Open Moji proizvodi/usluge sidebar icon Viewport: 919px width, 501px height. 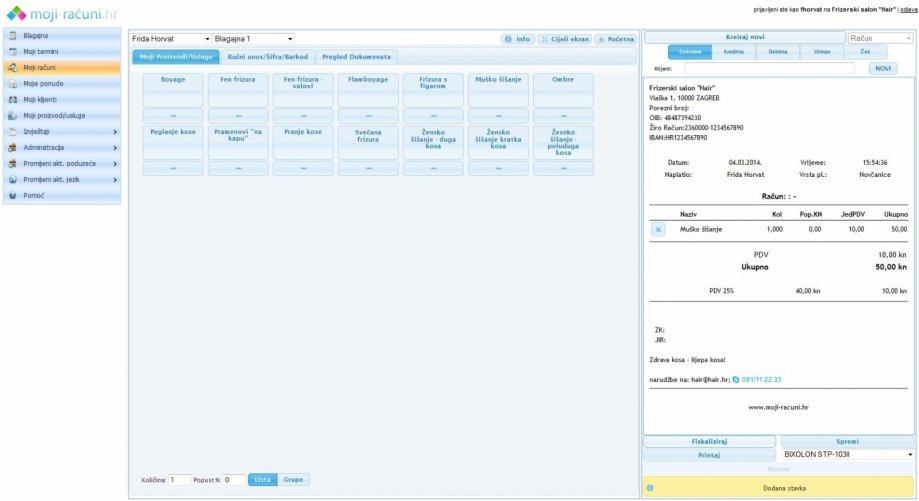coord(13,115)
